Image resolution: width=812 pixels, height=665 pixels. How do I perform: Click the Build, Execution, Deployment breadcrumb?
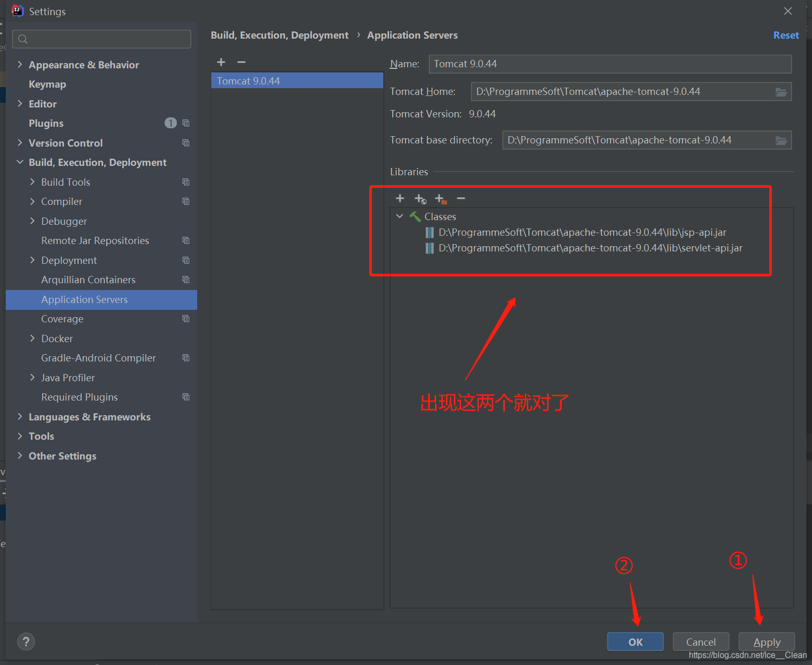280,35
